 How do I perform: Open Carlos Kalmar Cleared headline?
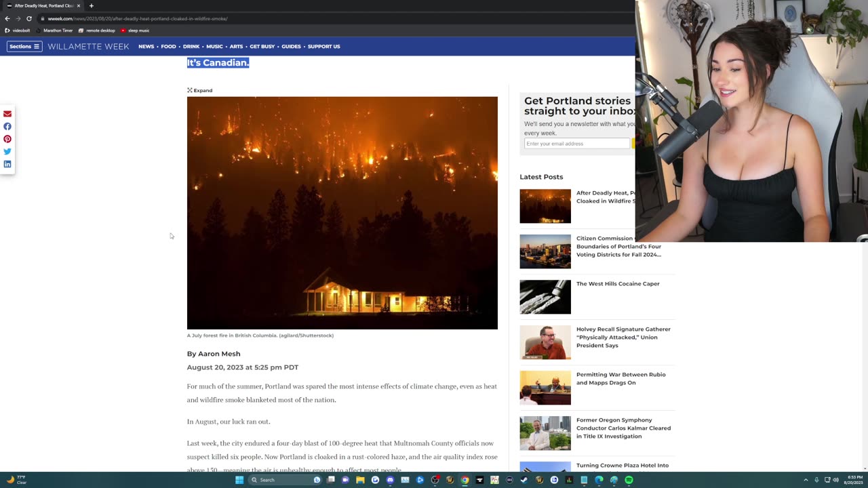point(623,428)
